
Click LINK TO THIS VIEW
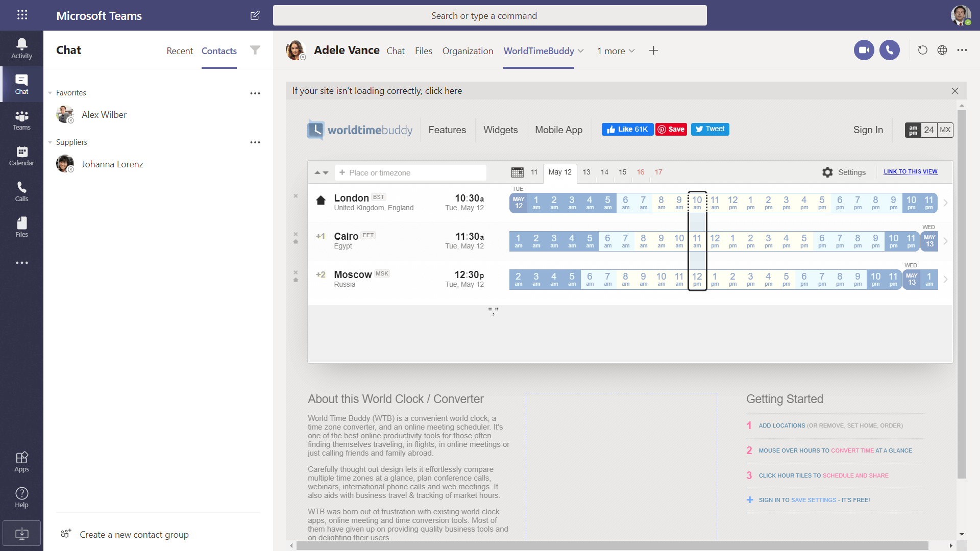pyautogui.click(x=911, y=172)
